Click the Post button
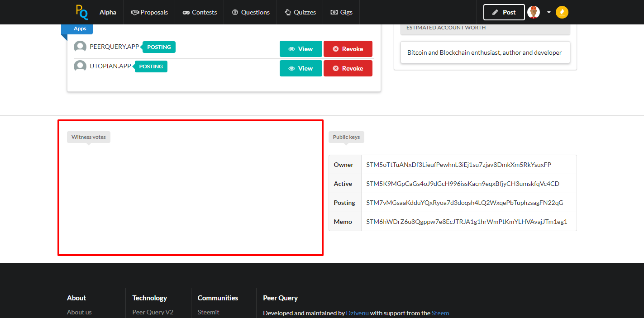 tap(504, 12)
